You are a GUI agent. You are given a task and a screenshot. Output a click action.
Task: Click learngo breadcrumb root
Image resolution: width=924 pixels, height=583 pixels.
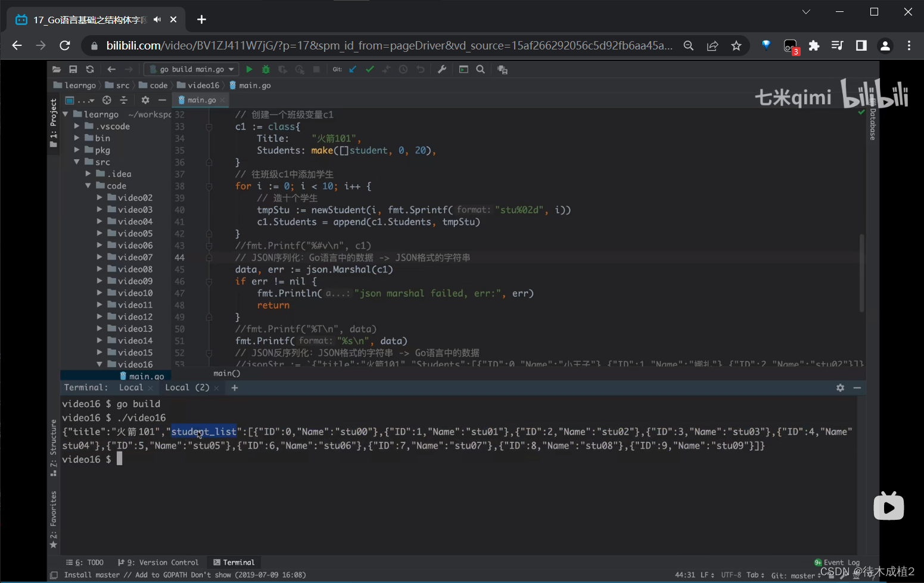(x=74, y=85)
